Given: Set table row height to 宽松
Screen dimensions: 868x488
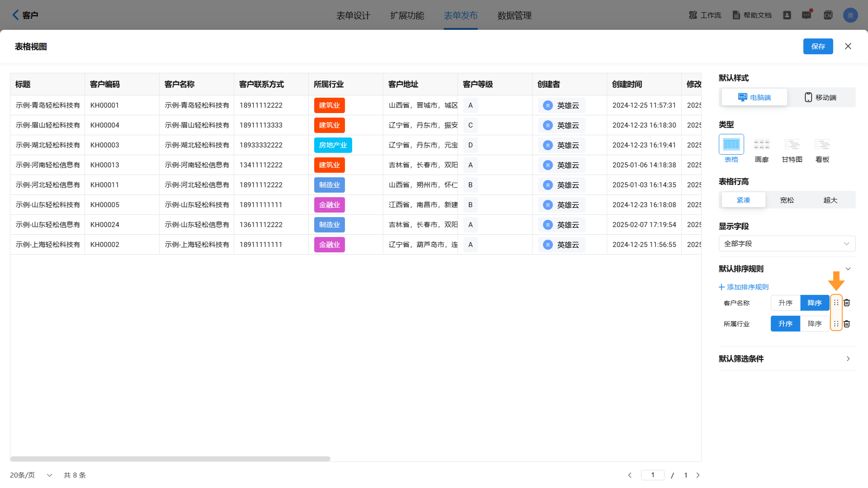Looking at the screenshot, I should click(x=787, y=200).
